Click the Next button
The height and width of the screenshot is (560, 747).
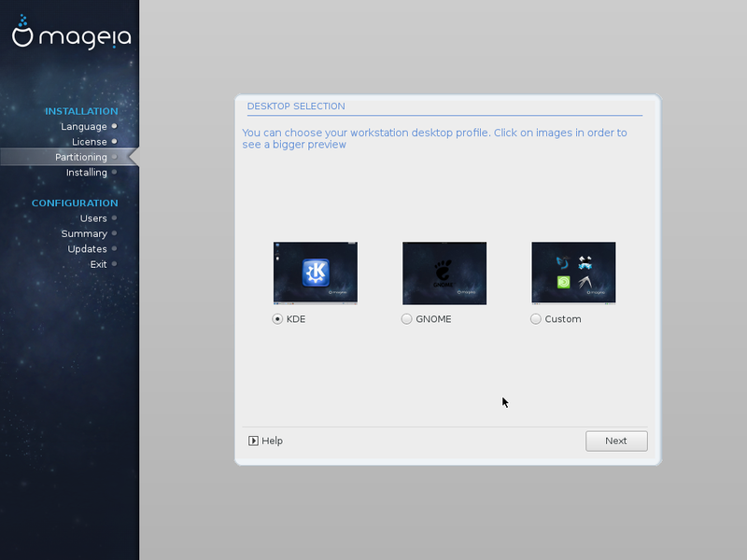click(x=616, y=441)
